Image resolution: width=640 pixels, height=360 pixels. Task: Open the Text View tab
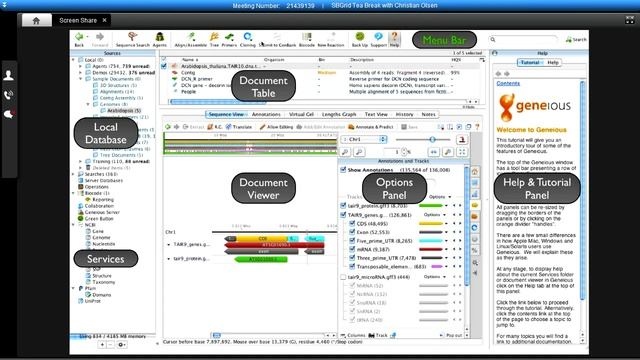pyautogui.click(x=376, y=115)
